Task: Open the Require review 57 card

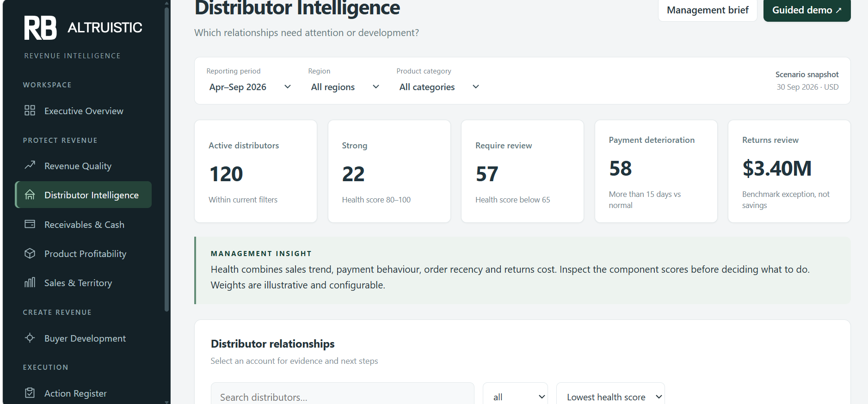Action: pyautogui.click(x=523, y=171)
